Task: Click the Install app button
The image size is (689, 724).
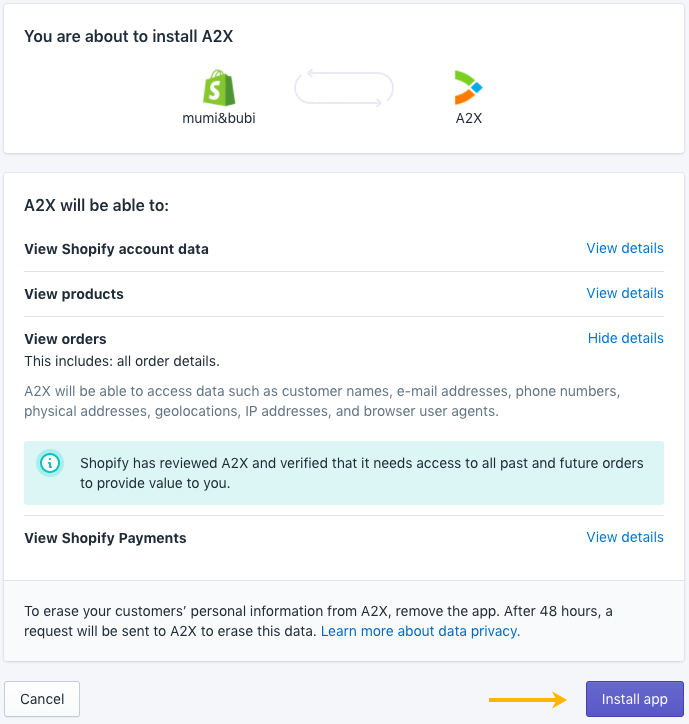Action: [x=634, y=699]
